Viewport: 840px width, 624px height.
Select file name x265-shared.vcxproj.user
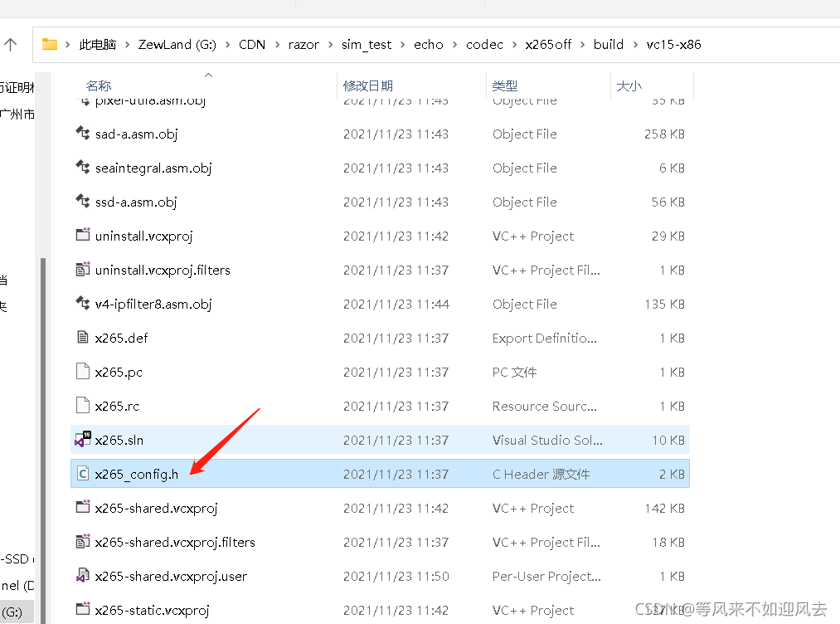coord(171,577)
